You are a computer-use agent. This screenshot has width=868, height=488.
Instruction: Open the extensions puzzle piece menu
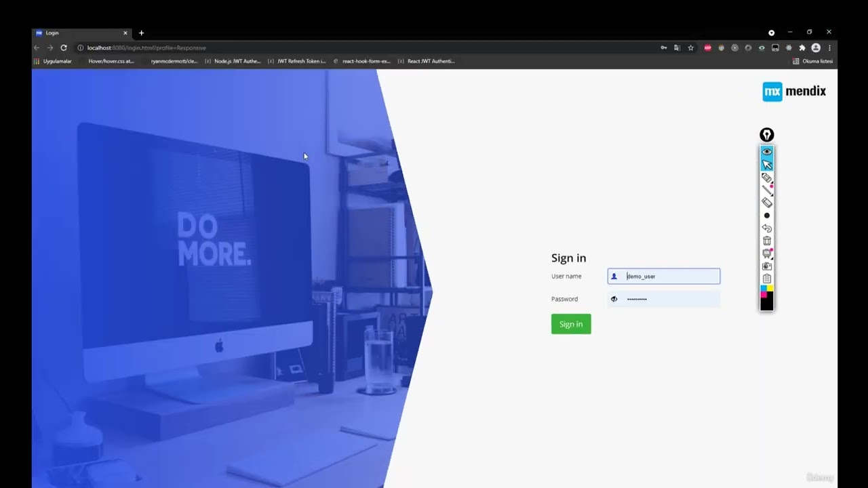(802, 47)
